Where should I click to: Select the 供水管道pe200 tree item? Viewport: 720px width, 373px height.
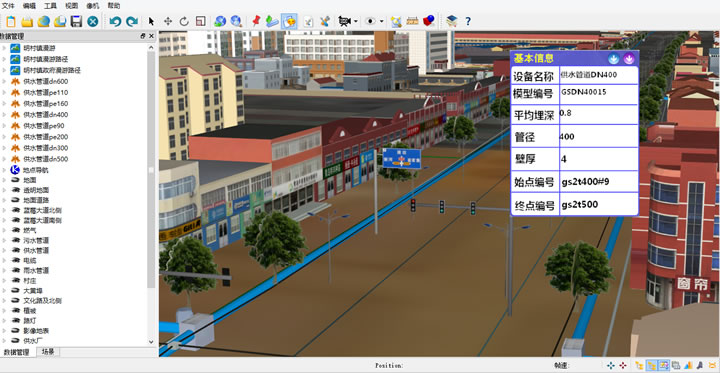coord(45,136)
